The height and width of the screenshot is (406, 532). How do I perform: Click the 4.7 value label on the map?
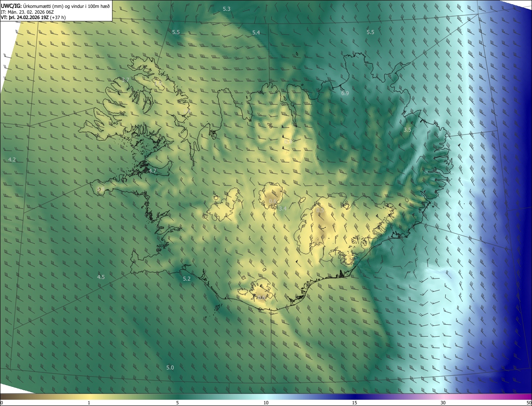click(x=153, y=171)
